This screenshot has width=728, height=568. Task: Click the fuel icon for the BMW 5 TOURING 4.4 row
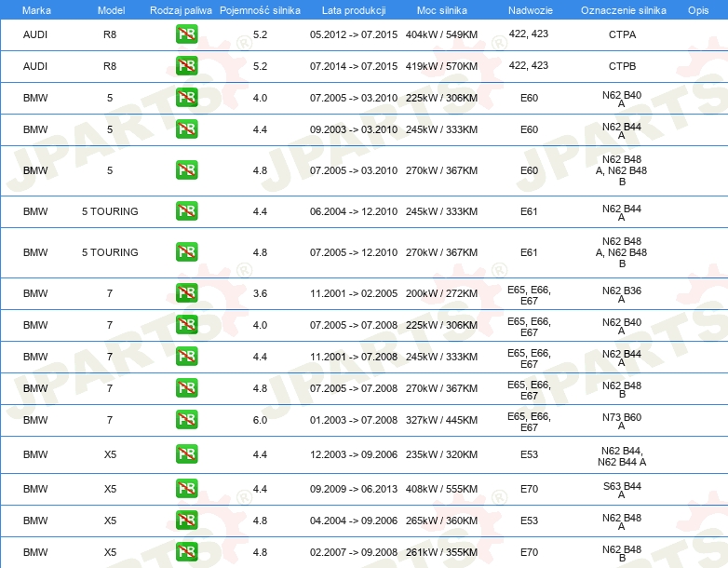pos(186,210)
